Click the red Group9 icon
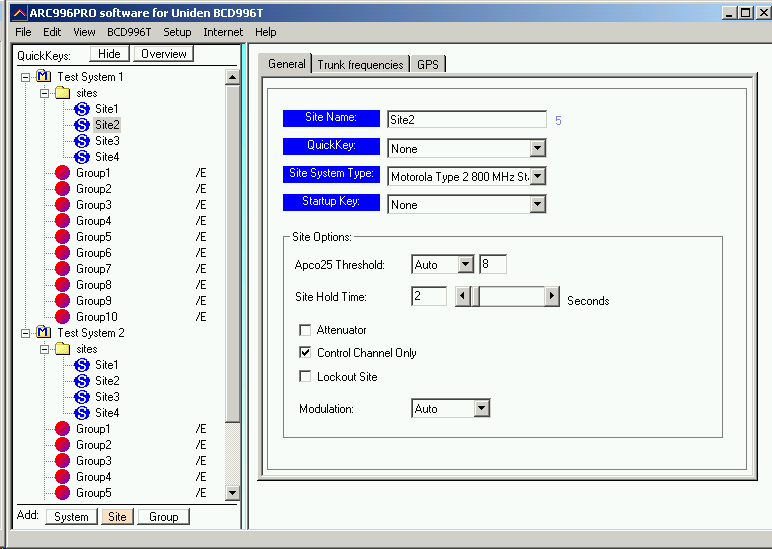This screenshot has width=772, height=549. coord(63,301)
